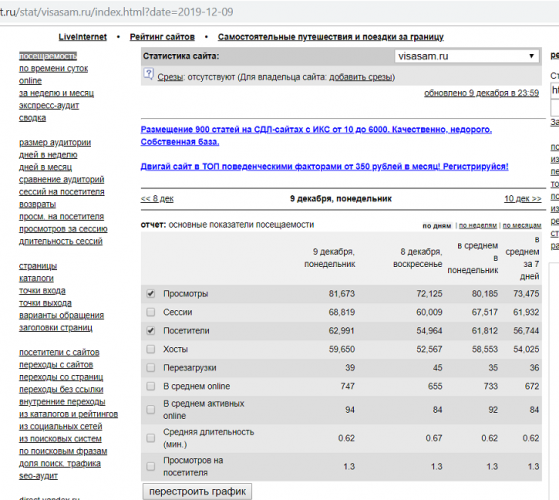Enable the Сессии checkbox

[x=151, y=312]
